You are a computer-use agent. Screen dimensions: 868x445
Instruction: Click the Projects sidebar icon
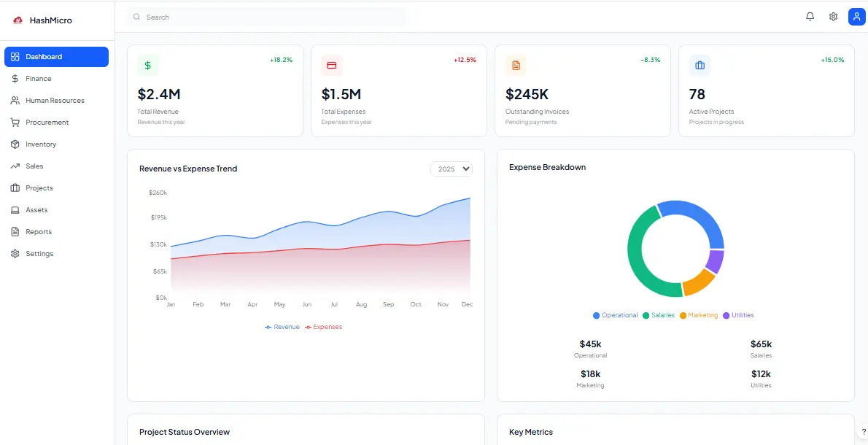[x=14, y=187]
